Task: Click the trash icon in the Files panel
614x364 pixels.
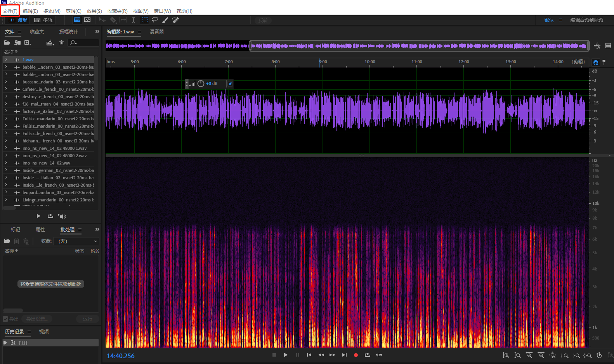Action: tap(61, 43)
